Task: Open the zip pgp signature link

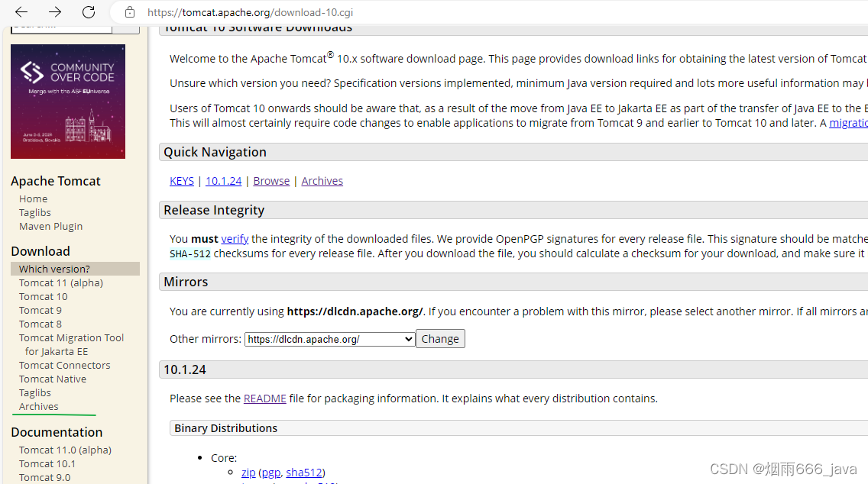Action: [271, 473]
